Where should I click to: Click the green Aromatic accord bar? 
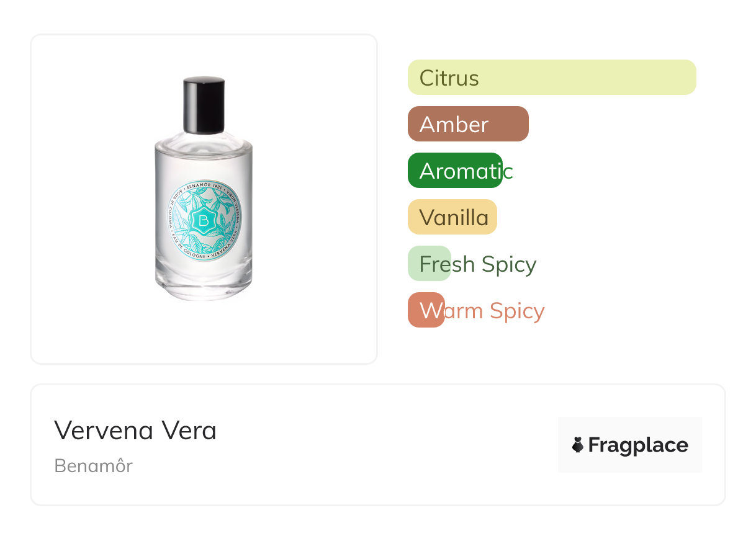pyautogui.click(x=455, y=171)
